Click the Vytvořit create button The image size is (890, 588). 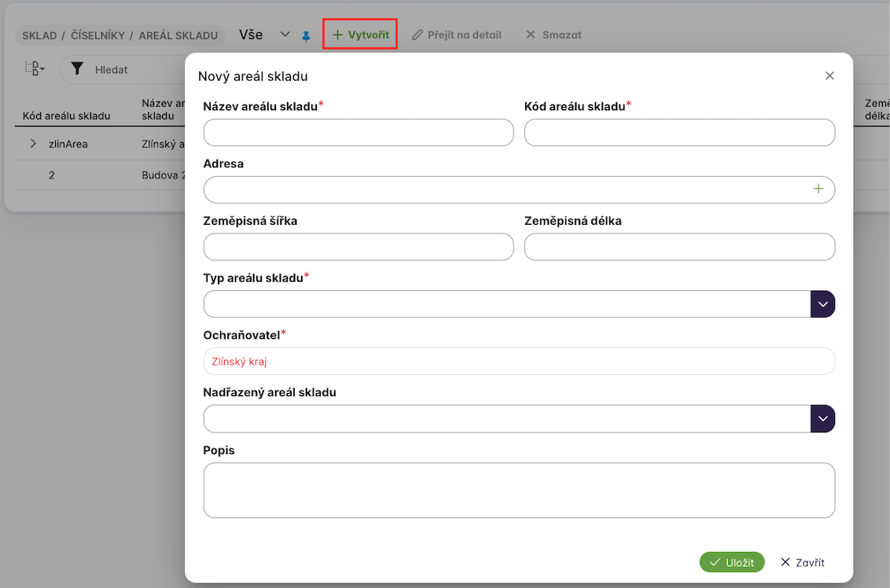coord(360,35)
